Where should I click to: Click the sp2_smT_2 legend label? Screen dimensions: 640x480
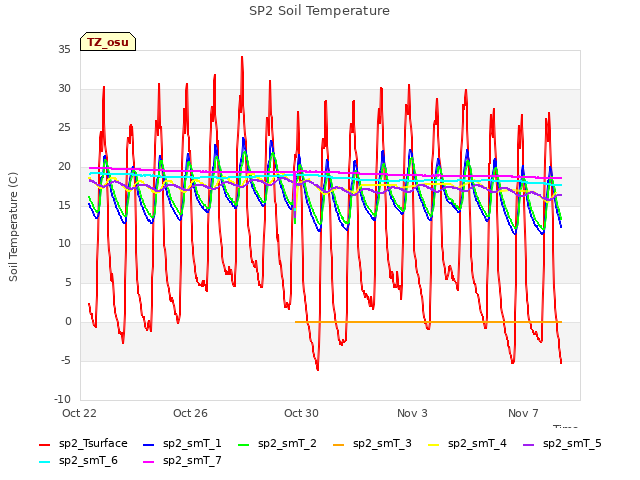coord(287,443)
